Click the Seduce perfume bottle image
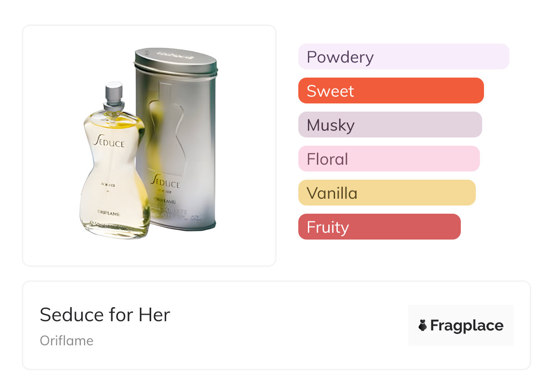Screen dimensions: 553x392 tap(114, 181)
